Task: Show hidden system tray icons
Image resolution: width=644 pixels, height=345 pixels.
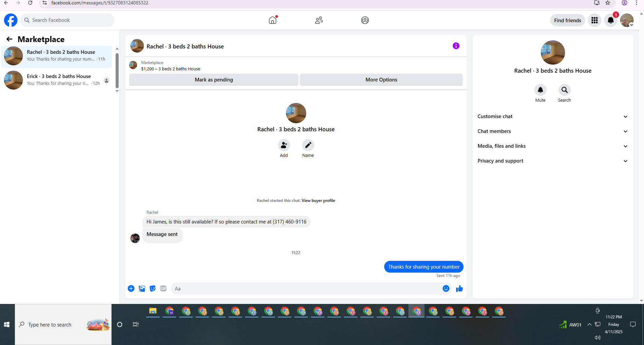Action: [590, 324]
